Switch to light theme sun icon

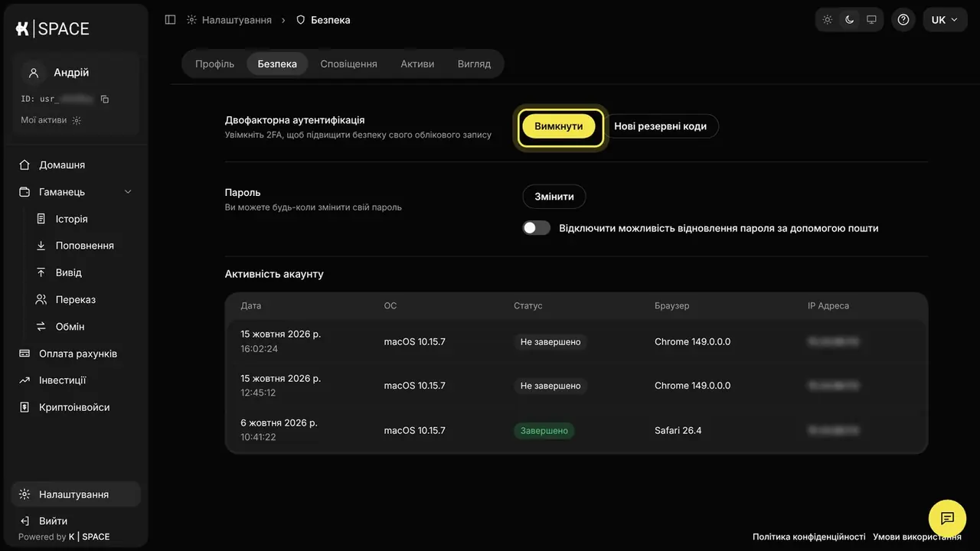[828, 20]
